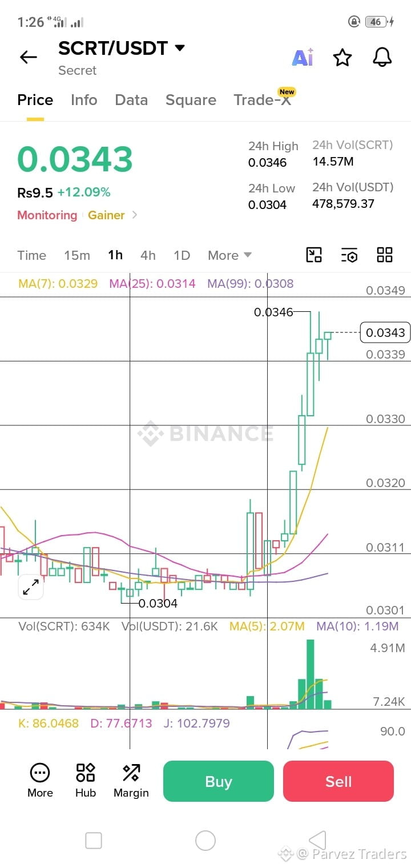This screenshot has width=411, height=868.
Task: Tap the Monitoring tag
Action: coord(47,215)
